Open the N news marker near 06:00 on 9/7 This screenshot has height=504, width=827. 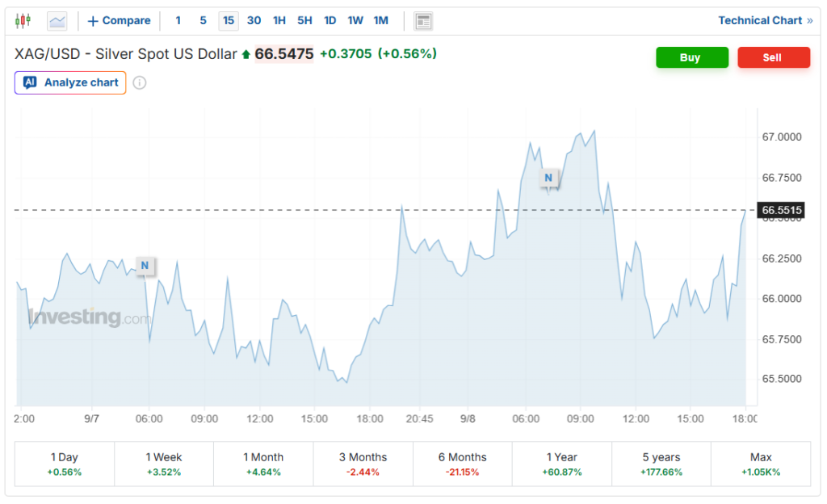[145, 266]
